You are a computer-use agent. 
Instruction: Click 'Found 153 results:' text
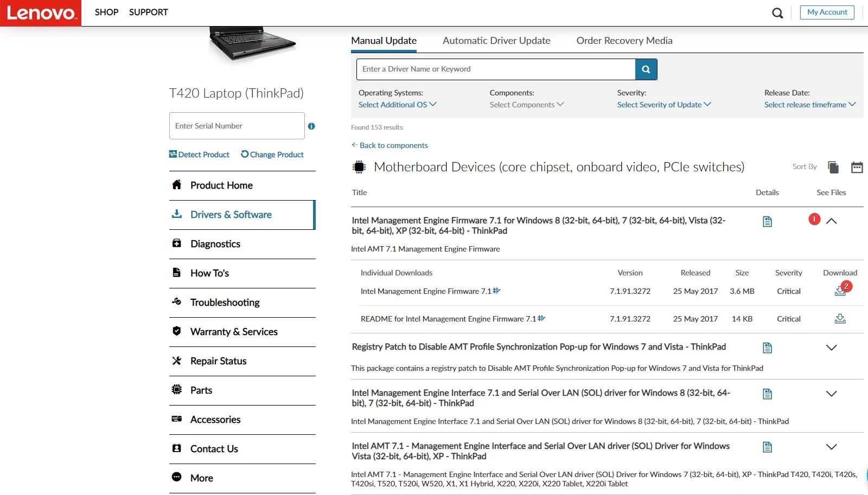click(378, 127)
